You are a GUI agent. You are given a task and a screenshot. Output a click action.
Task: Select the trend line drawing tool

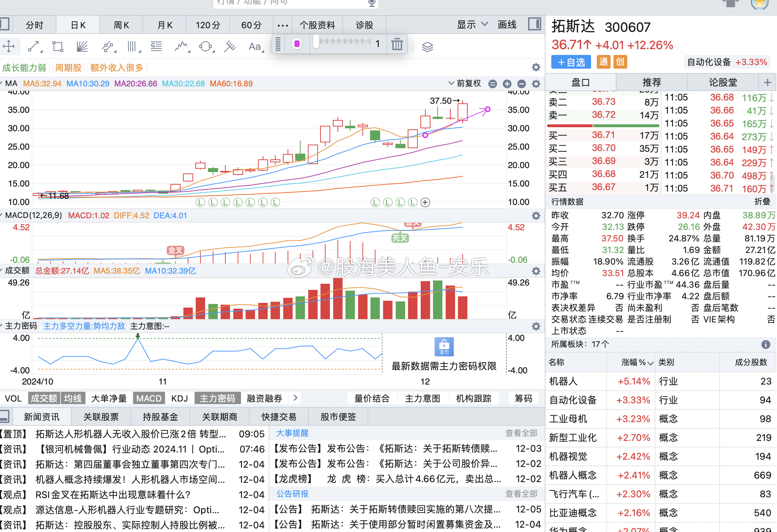(34, 47)
